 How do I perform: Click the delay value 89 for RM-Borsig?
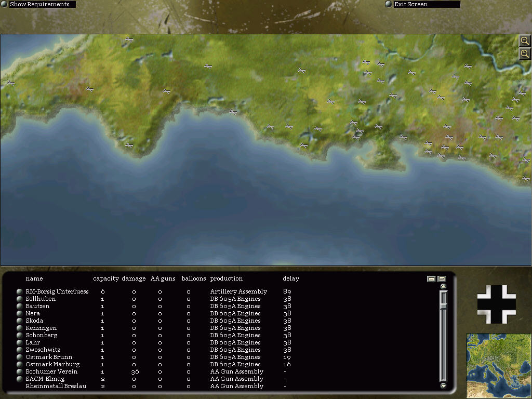point(287,291)
